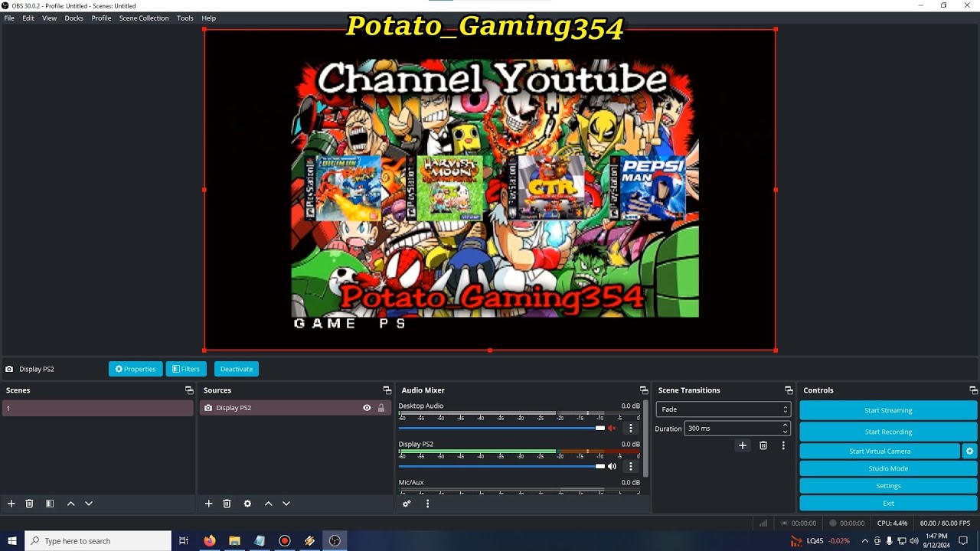Viewport: 980px width, 551px height.
Task: Toggle lock on Display PS2 source
Action: [381, 408]
